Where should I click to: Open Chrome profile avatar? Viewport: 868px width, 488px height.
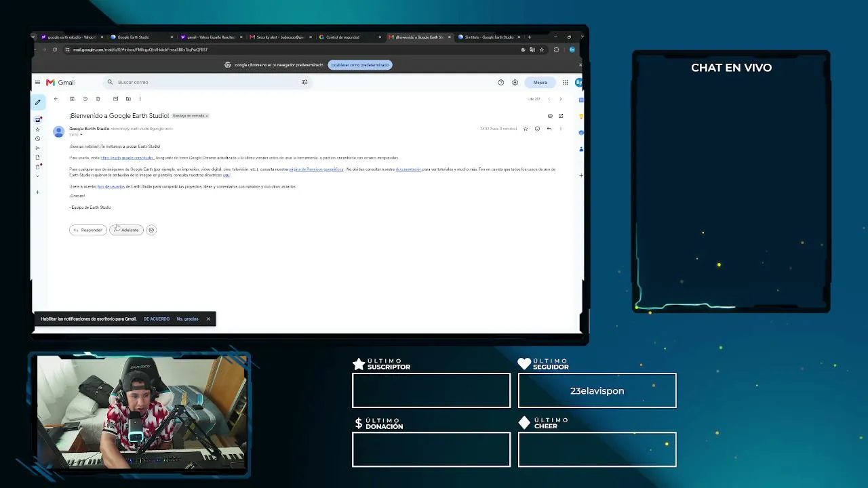tap(572, 49)
